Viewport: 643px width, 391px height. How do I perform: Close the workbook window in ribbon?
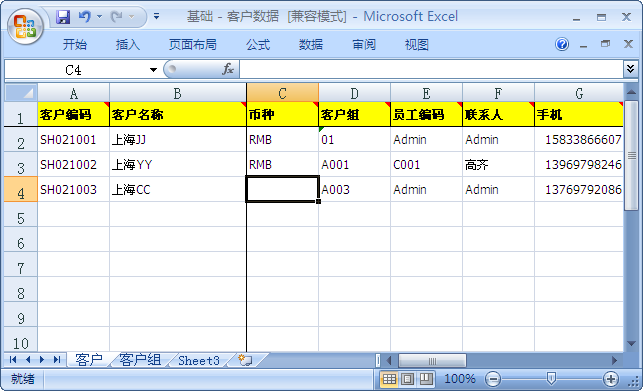pos(628,44)
